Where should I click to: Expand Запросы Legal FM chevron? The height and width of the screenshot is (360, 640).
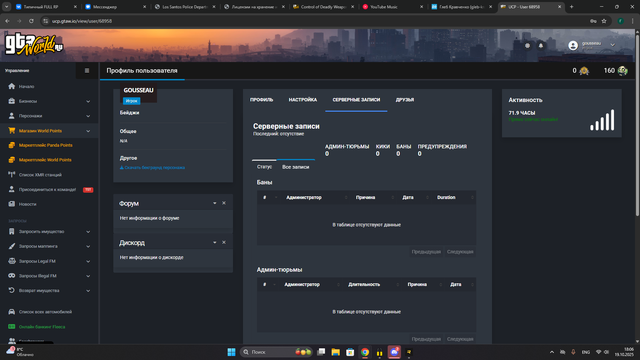88,261
